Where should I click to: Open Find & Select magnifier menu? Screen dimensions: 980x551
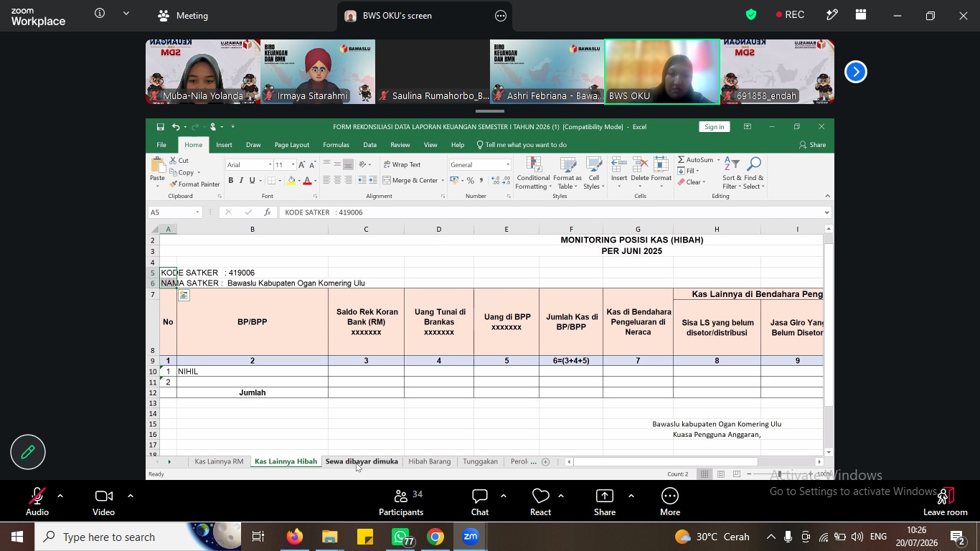pos(754,173)
